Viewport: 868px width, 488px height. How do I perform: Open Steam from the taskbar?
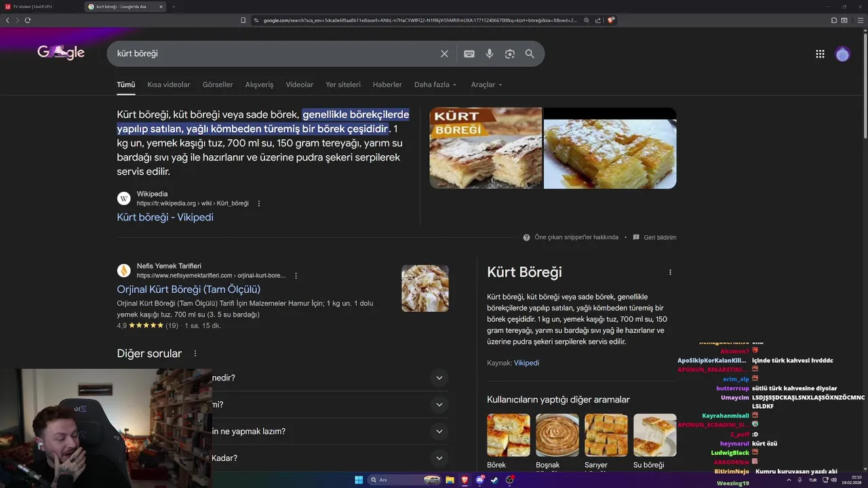pyautogui.click(x=494, y=480)
